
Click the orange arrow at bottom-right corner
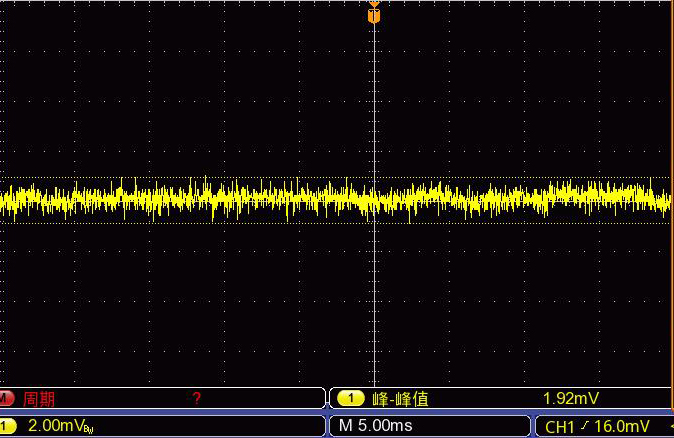coord(670,427)
